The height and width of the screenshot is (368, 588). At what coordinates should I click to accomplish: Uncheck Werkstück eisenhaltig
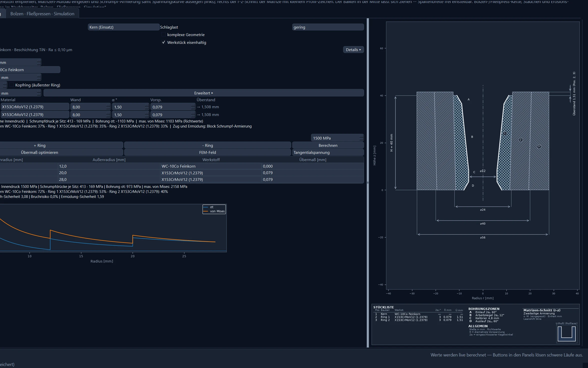point(164,42)
